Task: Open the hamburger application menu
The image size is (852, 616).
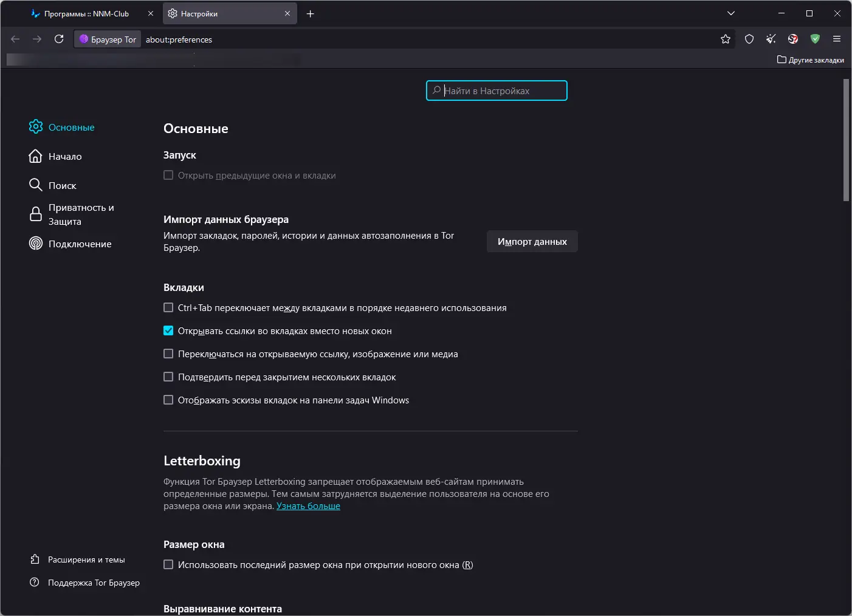Action: point(837,39)
